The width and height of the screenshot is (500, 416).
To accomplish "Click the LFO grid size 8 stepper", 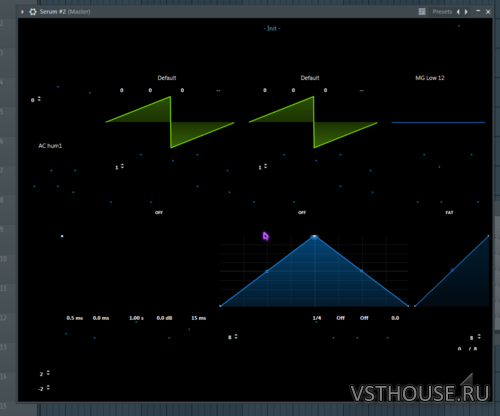I will 233,337.
